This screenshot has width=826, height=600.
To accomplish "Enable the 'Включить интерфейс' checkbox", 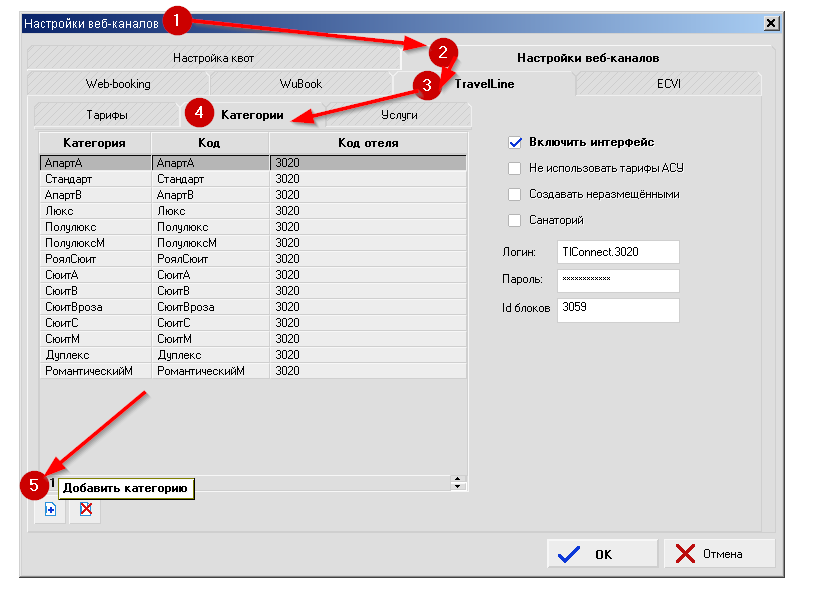I will [x=515, y=142].
